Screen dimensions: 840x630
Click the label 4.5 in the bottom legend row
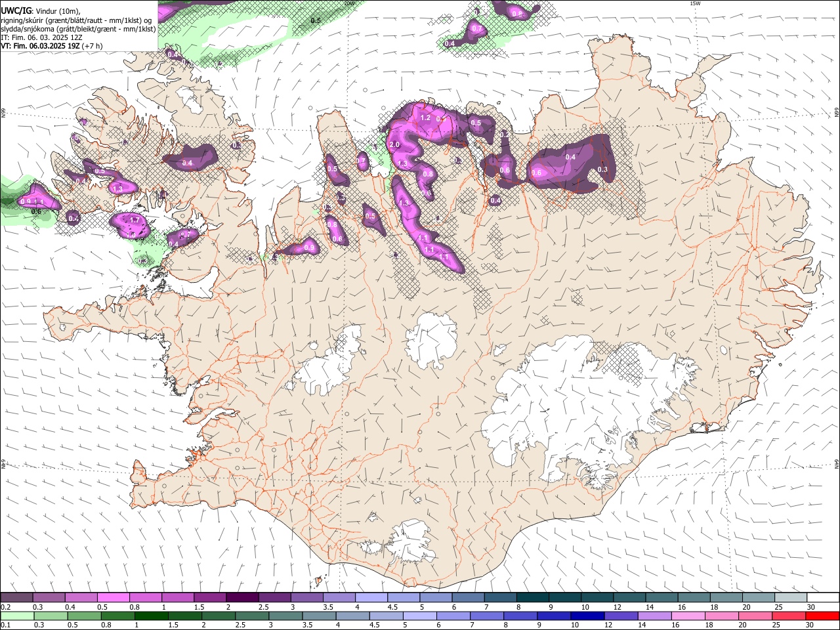pos(374,625)
